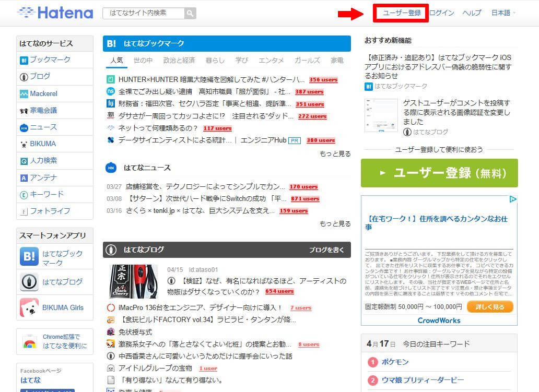Focus the はてなサイト内検索 search field
This screenshot has width=539, height=392.
click(143, 13)
